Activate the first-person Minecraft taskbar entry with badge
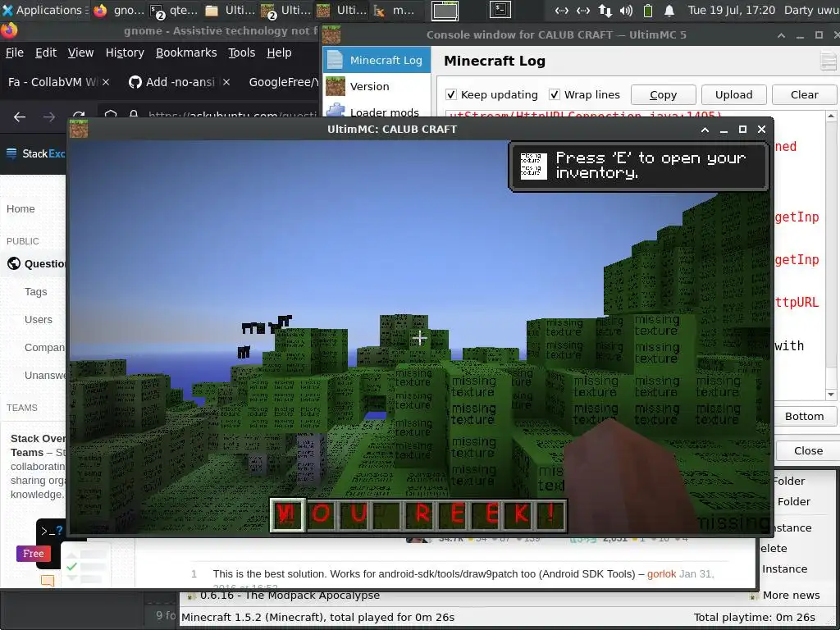Screen dimensions: 840x630 tap(285, 10)
